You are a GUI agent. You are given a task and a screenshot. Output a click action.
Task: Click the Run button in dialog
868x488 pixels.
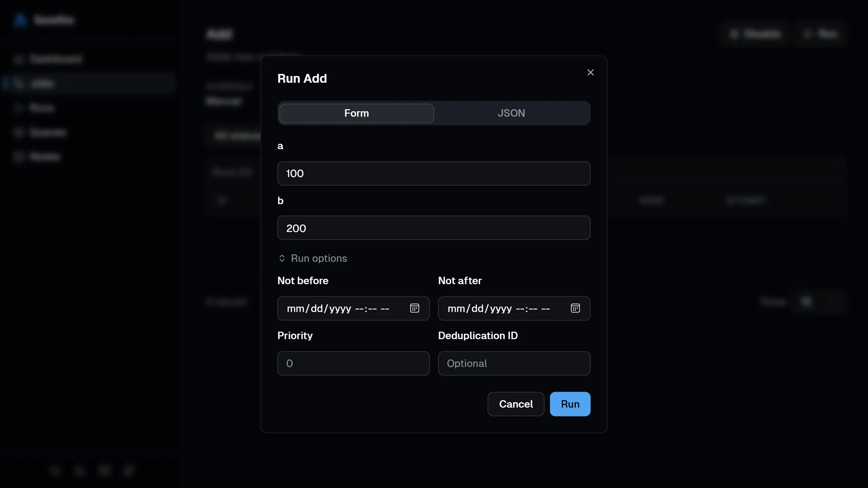[x=570, y=404]
